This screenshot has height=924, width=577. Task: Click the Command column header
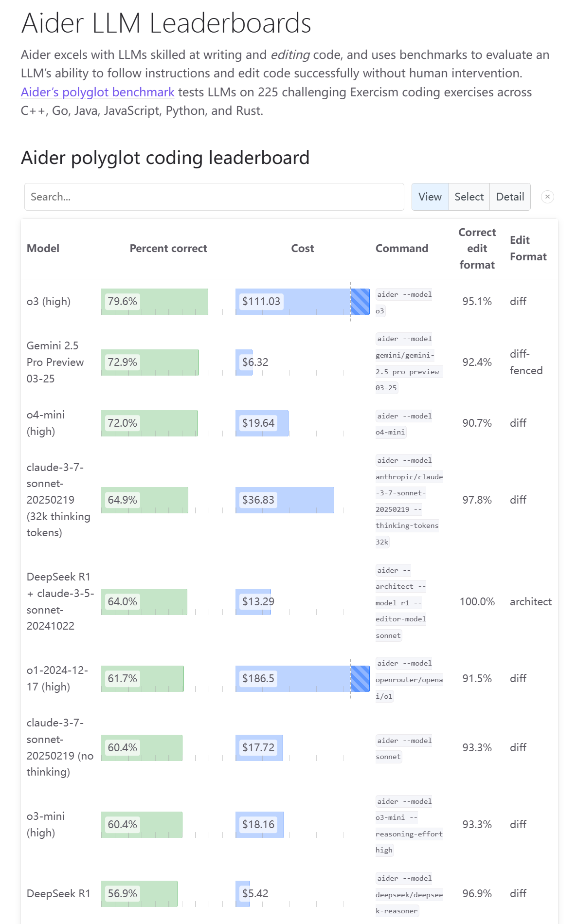(x=402, y=248)
